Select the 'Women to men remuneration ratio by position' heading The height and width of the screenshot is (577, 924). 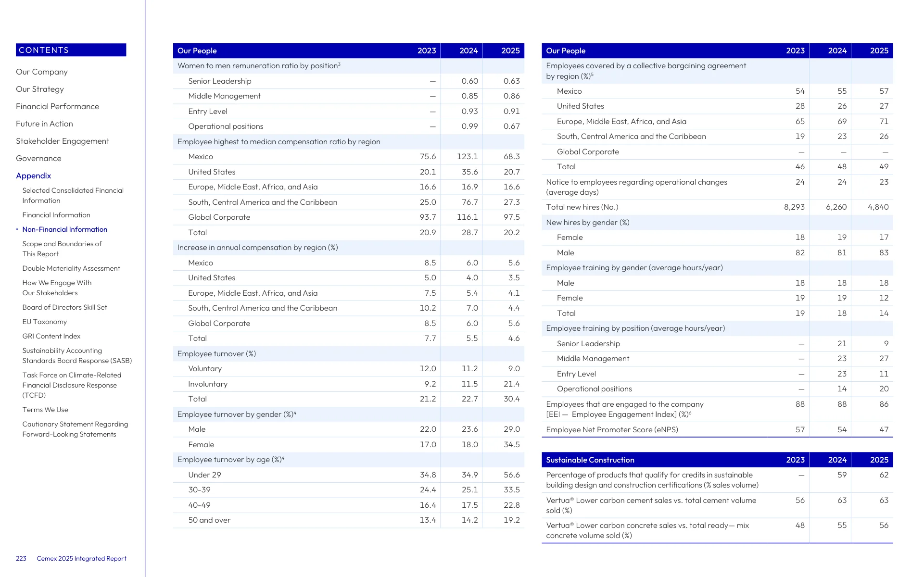point(259,66)
